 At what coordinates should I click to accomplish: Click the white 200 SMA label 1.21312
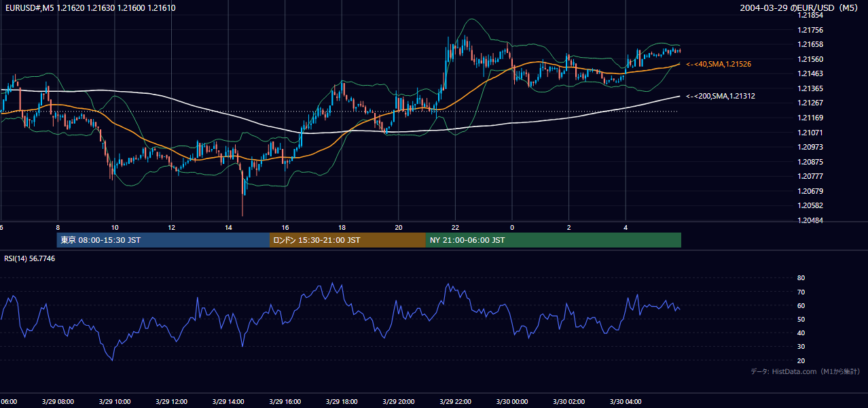pyautogui.click(x=720, y=97)
